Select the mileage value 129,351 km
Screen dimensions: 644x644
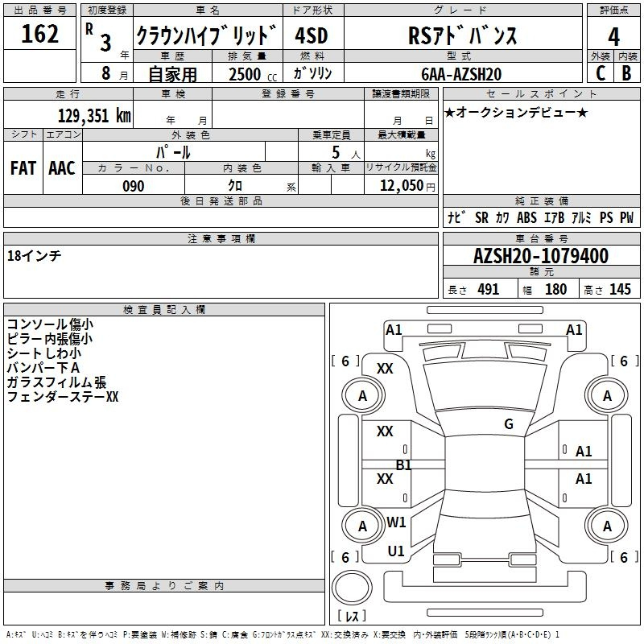(94, 116)
